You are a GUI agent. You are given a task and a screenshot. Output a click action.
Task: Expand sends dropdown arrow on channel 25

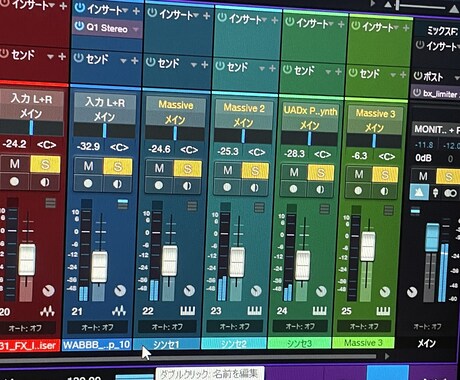tap(393, 75)
